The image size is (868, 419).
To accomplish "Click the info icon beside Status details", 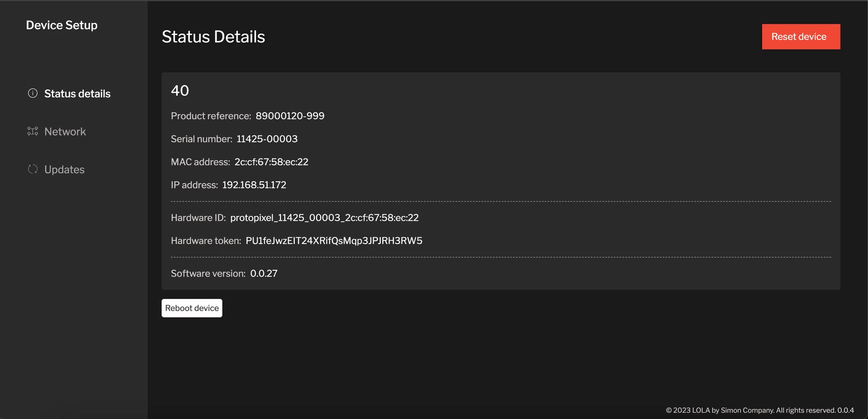I will point(33,93).
